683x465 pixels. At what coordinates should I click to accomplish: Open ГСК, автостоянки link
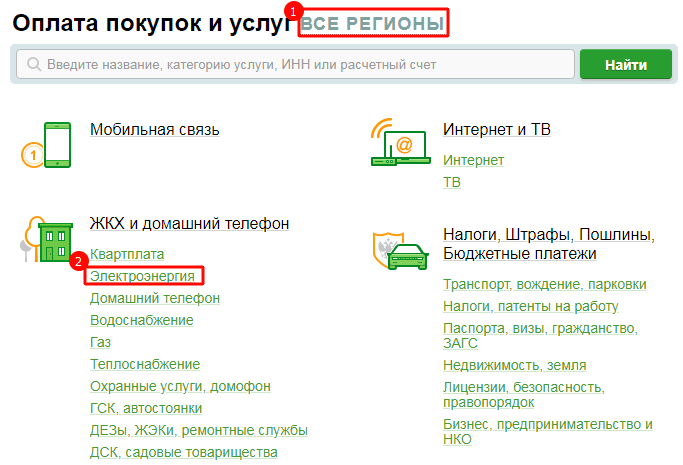pyautogui.click(x=146, y=408)
